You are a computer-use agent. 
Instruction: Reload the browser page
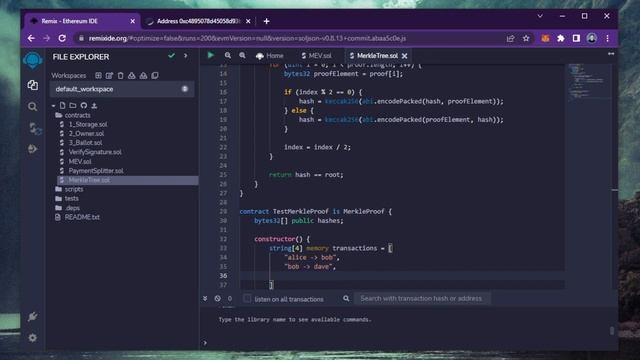[62, 38]
